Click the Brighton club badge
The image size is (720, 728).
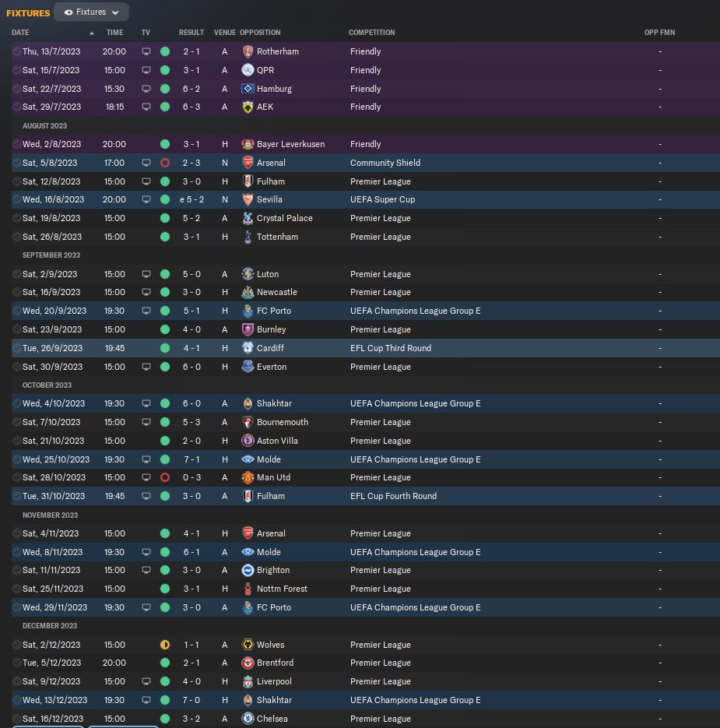pos(248,570)
